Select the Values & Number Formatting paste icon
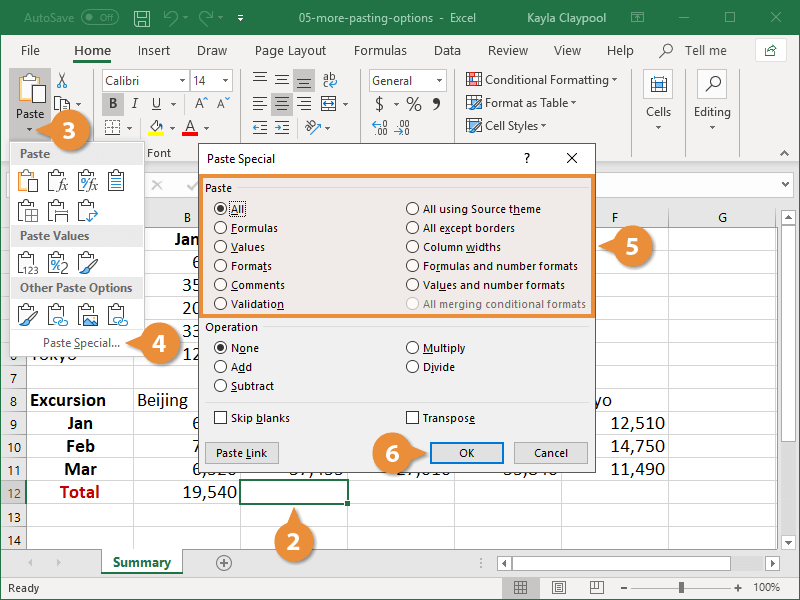 tap(57, 262)
